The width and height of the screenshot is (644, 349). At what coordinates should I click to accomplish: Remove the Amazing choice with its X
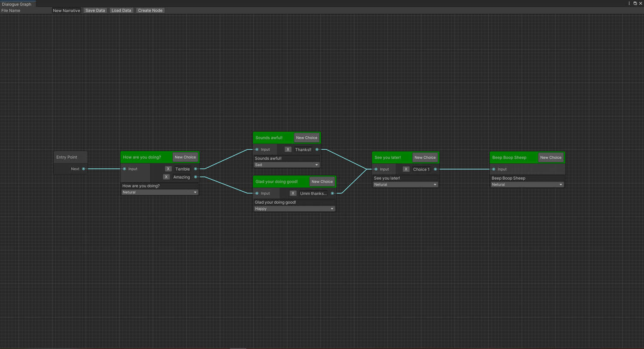click(166, 177)
